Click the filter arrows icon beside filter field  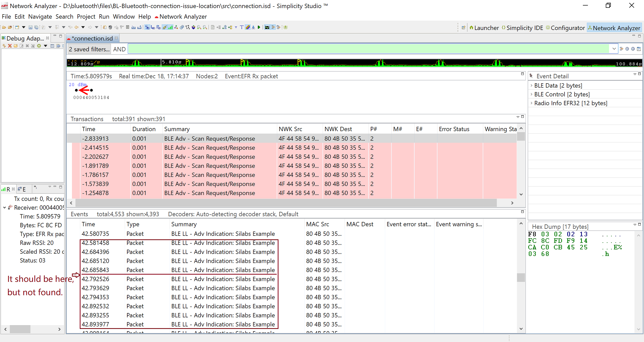point(621,49)
